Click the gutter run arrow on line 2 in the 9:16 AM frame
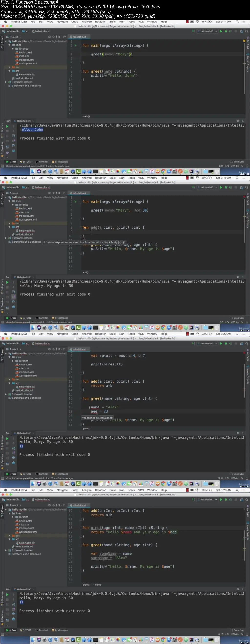Viewport: 250px width, 644px height. pos(76,202)
